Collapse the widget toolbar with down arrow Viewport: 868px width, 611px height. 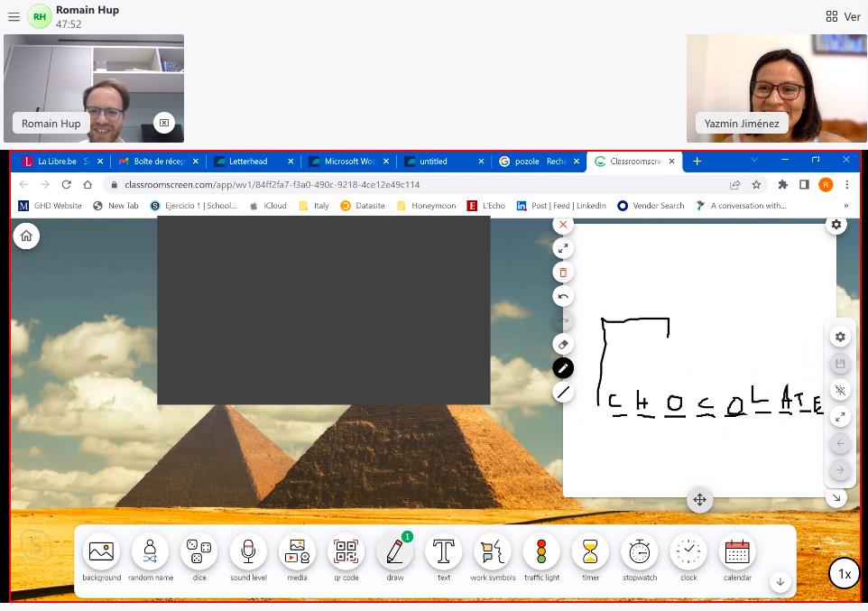780,582
